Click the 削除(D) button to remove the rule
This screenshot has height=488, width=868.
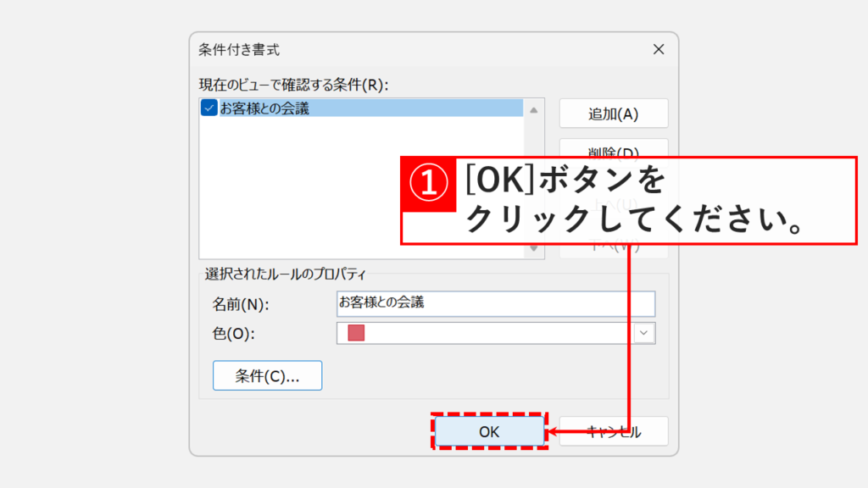pos(614,152)
